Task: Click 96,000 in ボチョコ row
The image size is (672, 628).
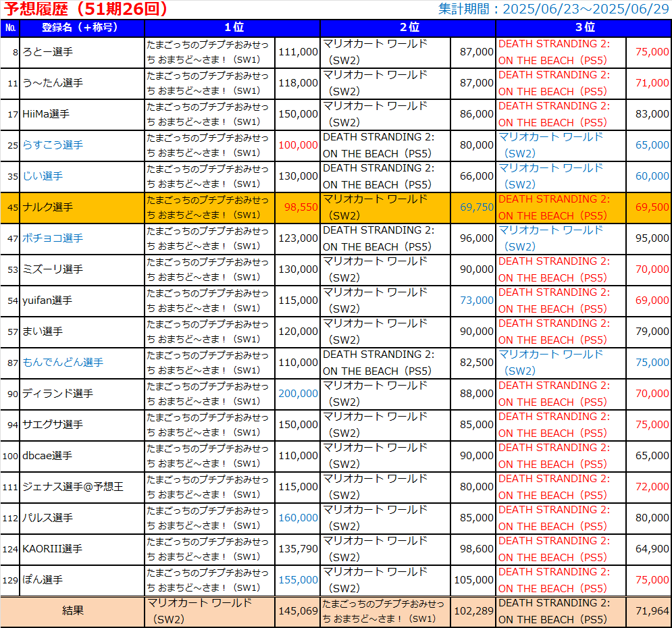Action: pyautogui.click(x=477, y=238)
